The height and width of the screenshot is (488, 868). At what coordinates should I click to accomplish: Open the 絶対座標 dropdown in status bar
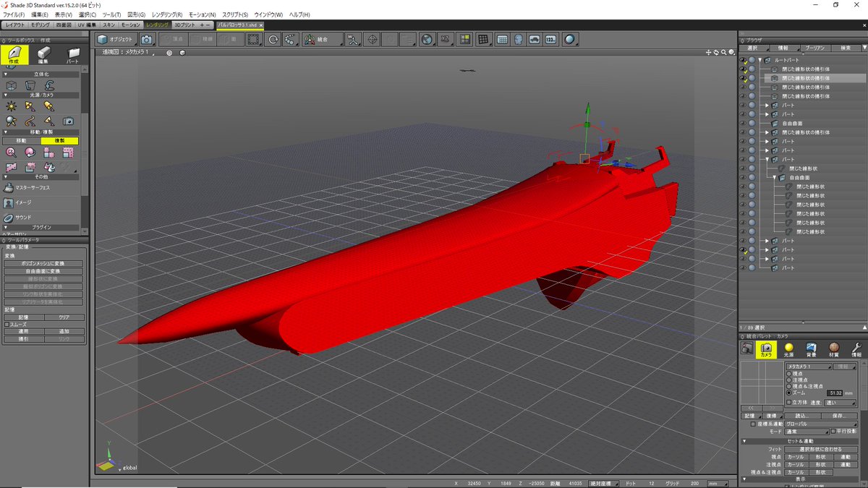(x=603, y=483)
